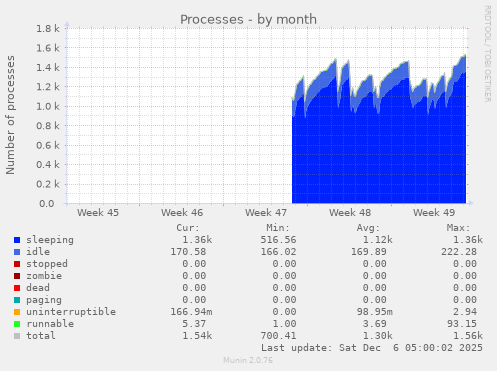Click the 'dead' legend label
Image resolution: width=497 pixels, height=371 pixels.
point(38,288)
